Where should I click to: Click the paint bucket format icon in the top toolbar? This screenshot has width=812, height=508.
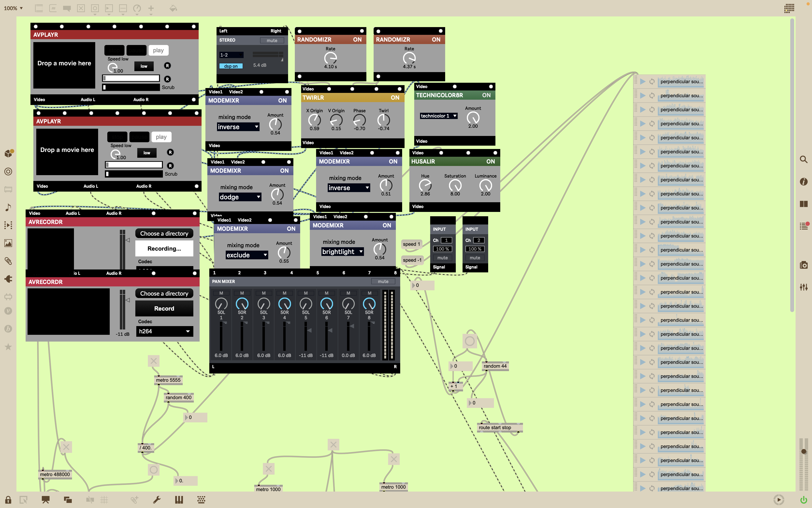tap(173, 8)
